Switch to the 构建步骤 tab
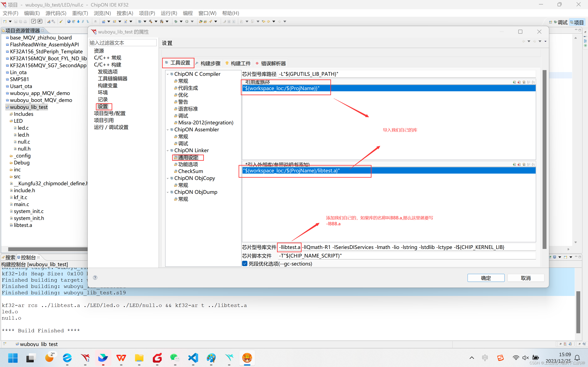 point(210,63)
